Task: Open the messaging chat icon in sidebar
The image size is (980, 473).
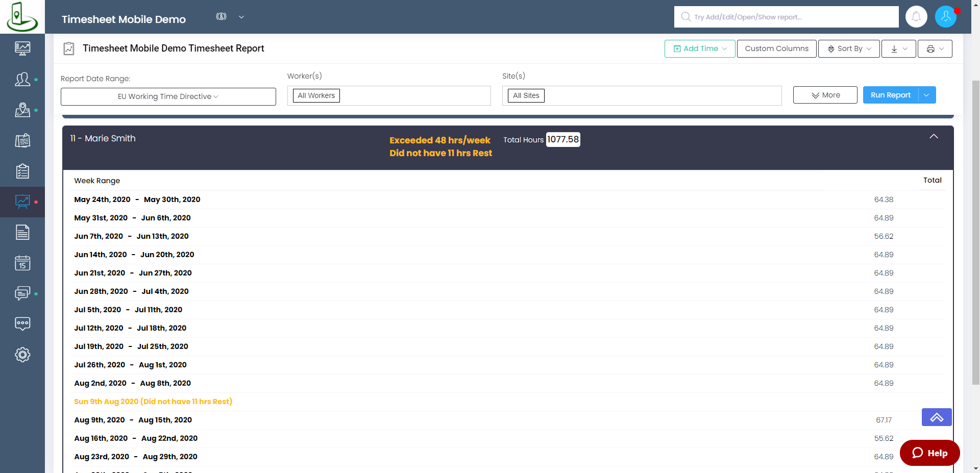Action: coord(22,293)
